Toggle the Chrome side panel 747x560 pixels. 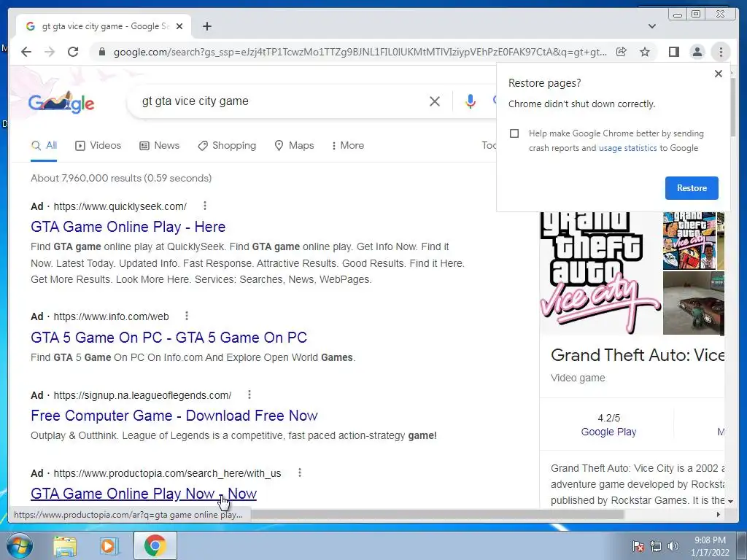pyautogui.click(x=673, y=52)
